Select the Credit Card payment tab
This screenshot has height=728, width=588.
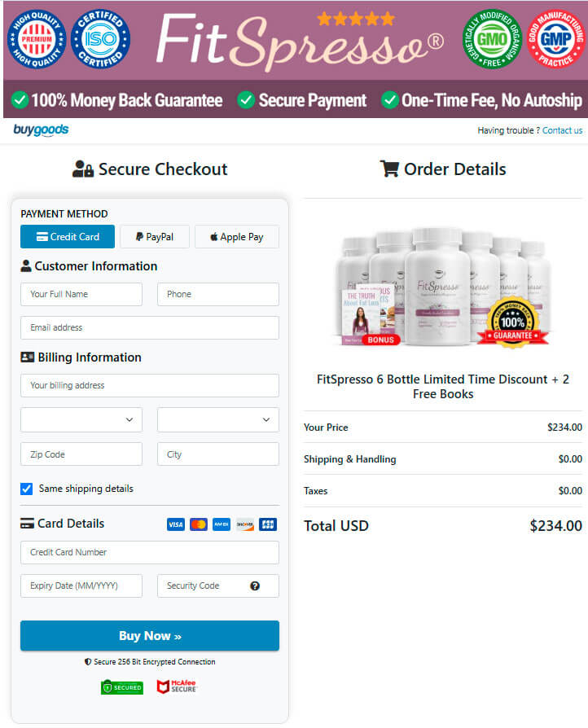click(68, 237)
